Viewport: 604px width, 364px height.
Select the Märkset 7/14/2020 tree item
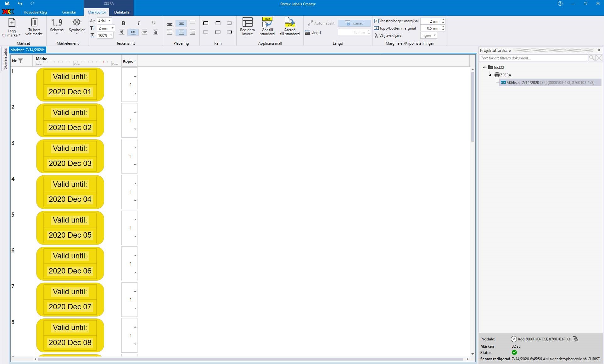550,82
